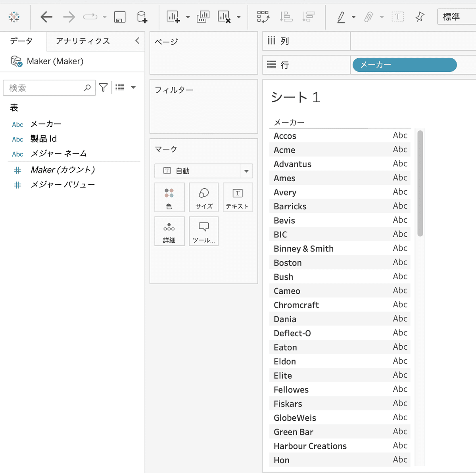This screenshot has height=473, width=476.
Task: Select the 製品 Id field
Action: 44,139
